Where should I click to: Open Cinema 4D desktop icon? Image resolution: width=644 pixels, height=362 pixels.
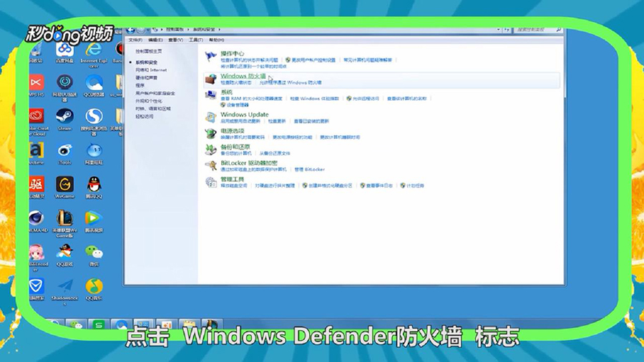tap(37, 219)
